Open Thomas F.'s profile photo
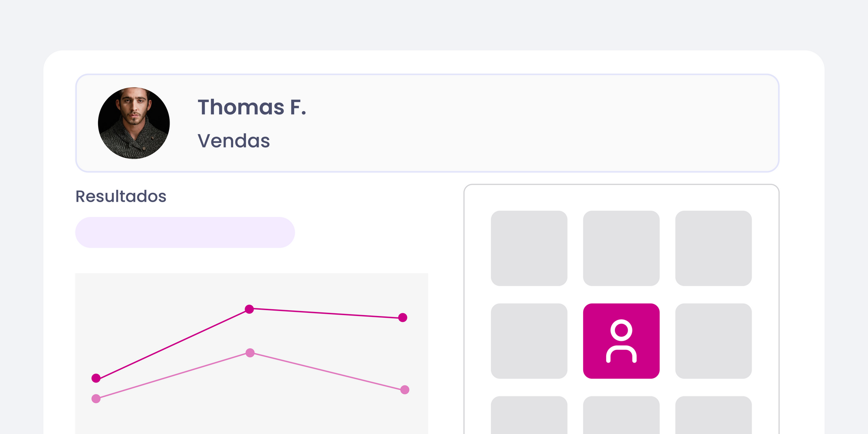Viewport: 868px width, 434px height. coord(134,123)
